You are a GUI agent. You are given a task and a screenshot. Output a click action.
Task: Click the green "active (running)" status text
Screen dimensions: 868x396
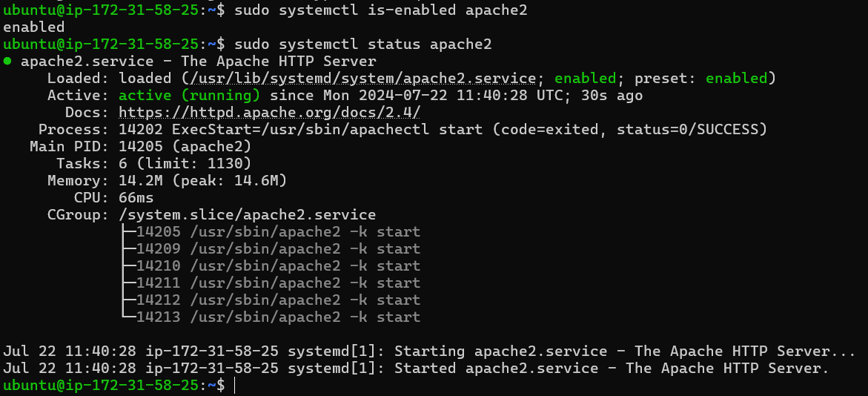189,96
